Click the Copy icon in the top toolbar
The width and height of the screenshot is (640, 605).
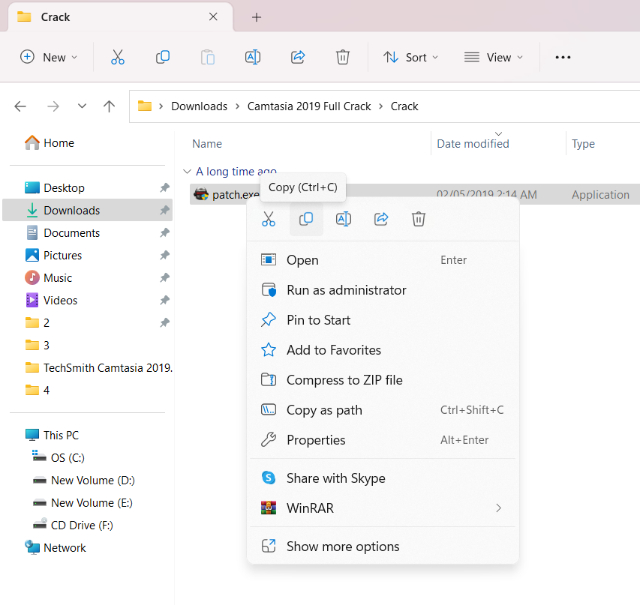pos(163,57)
